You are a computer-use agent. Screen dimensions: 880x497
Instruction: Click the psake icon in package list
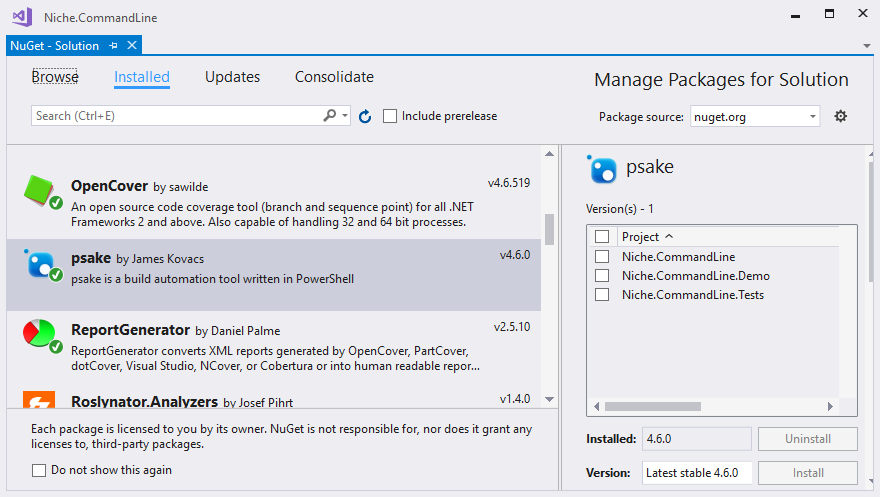(43, 265)
